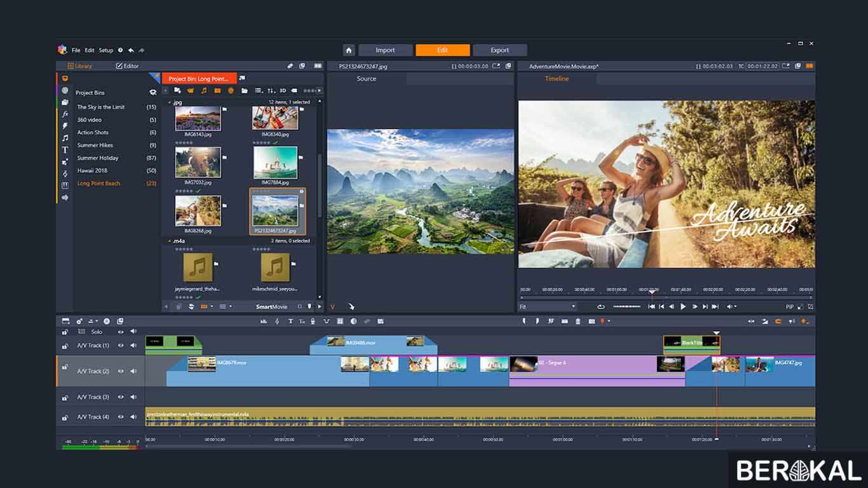The width and height of the screenshot is (868, 488).
Task: Mute the audio of A/V Track 2
Action: [133, 372]
